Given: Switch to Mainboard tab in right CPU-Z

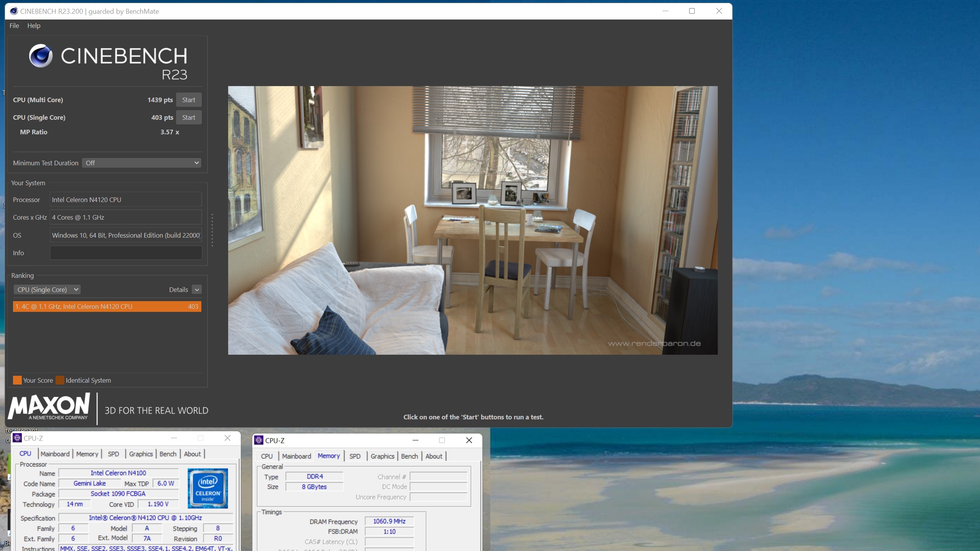Looking at the screenshot, I should tap(297, 456).
